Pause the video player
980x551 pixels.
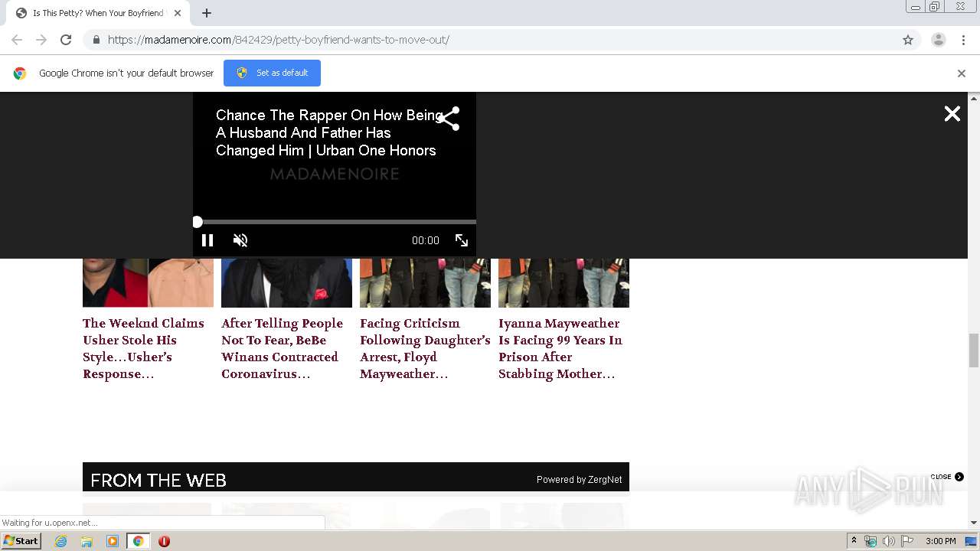(x=207, y=240)
